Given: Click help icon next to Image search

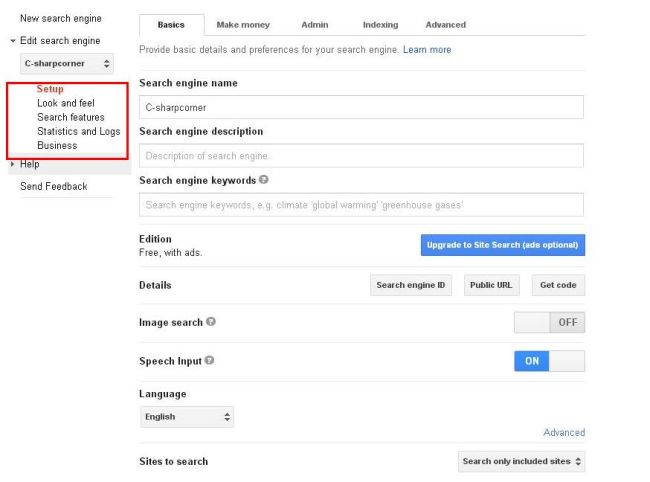Looking at the screenshot, I should click(x=210, y=322).
